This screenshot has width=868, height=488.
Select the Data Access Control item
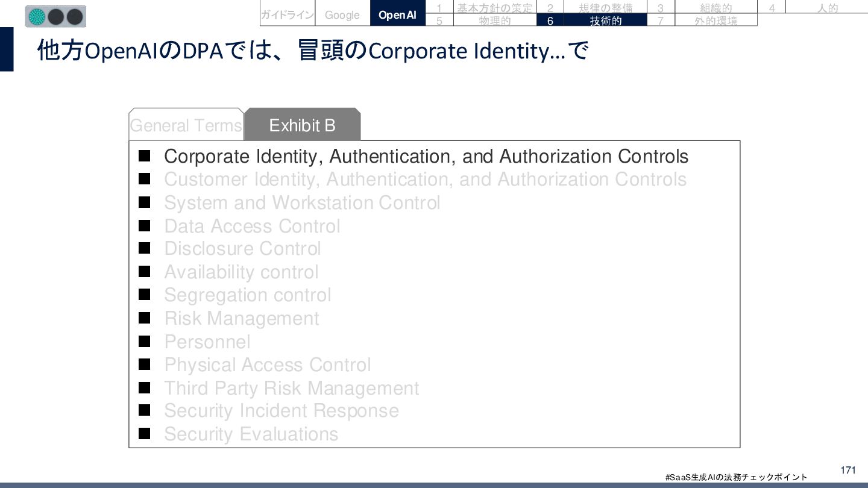(x=252, y=226)
